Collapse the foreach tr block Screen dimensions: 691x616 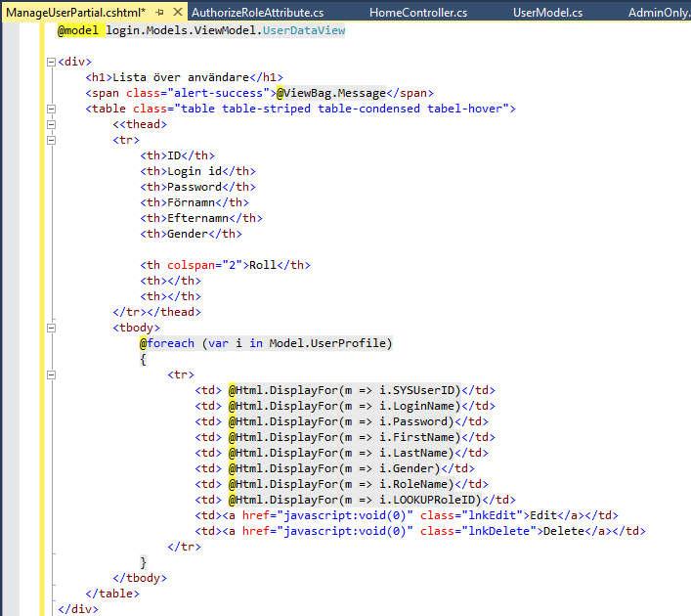click(51, 374)
